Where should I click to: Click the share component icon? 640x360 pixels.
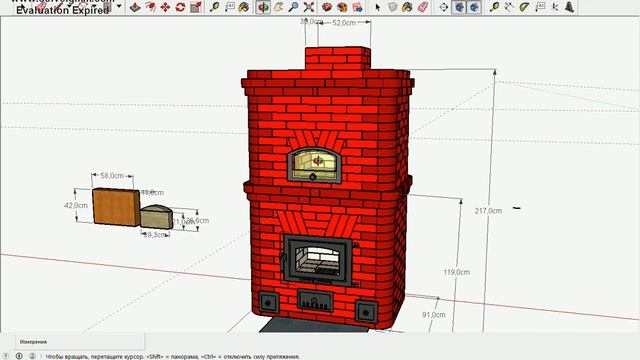(x=358, y=7)
